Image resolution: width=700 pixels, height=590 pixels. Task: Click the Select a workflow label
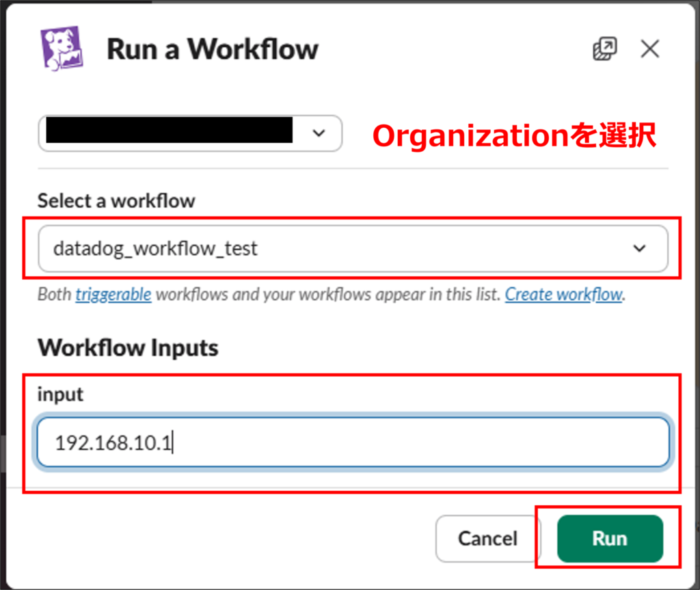tap(116, 201)
